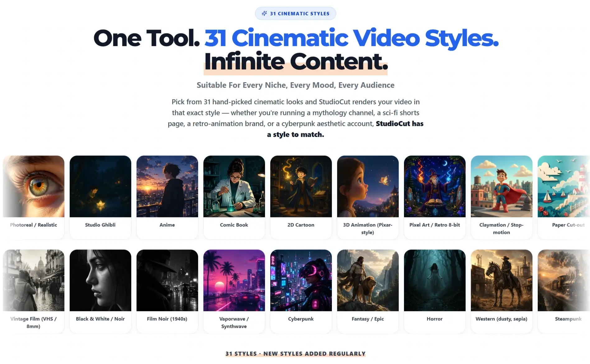The height and width of the screenshot is (364, 590).
Task: Choose the Horror forest thumbnail
Action: point(435,280)
